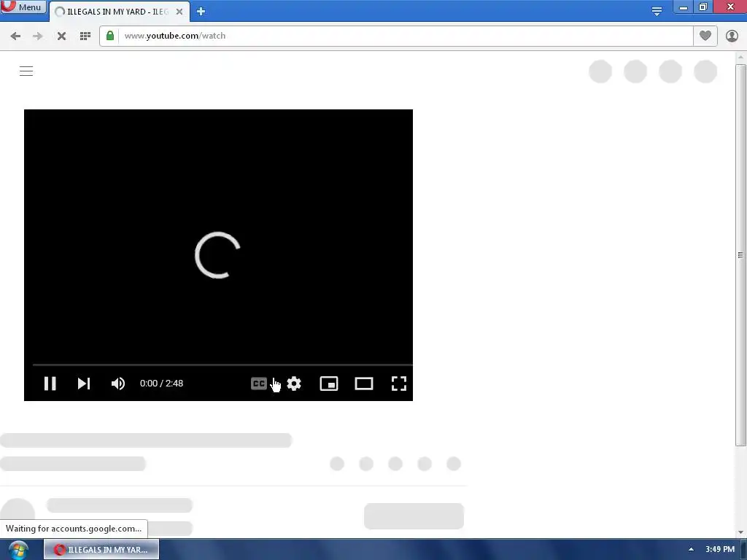Skip to the next video

pos(84,384)
